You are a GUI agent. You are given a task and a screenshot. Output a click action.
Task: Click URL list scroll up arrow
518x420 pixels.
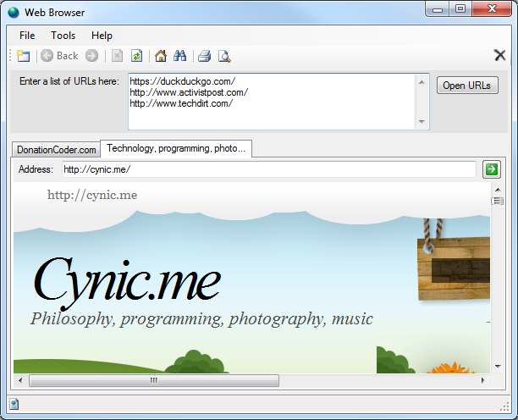point(422,82)
